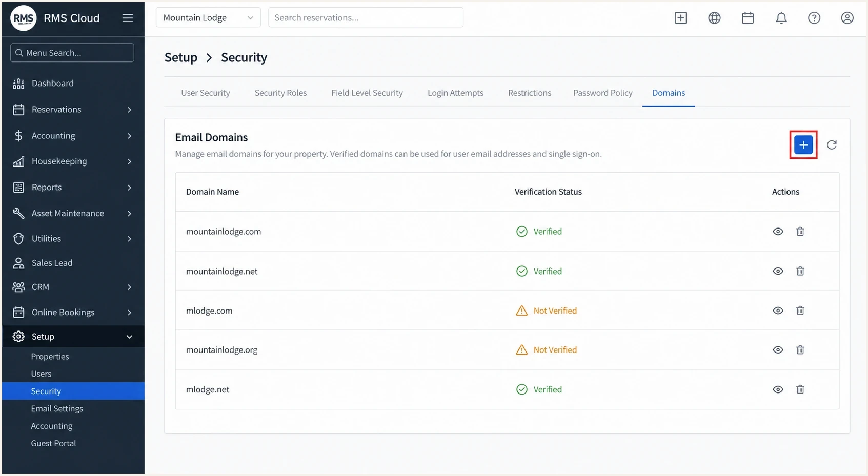Expand the Reports menu chevron
This screenshot has height=476, width=868.
(129, 188)
